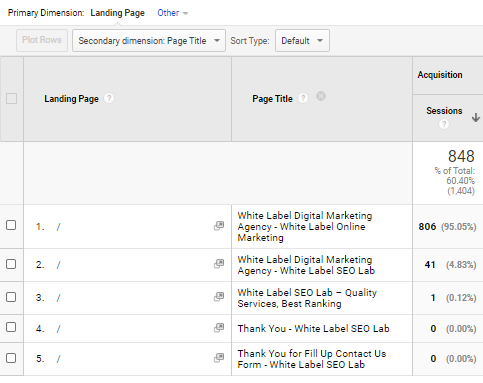483x383 pixels.
Task: Click the 41 sessions value
Action: tap(430, 265)
